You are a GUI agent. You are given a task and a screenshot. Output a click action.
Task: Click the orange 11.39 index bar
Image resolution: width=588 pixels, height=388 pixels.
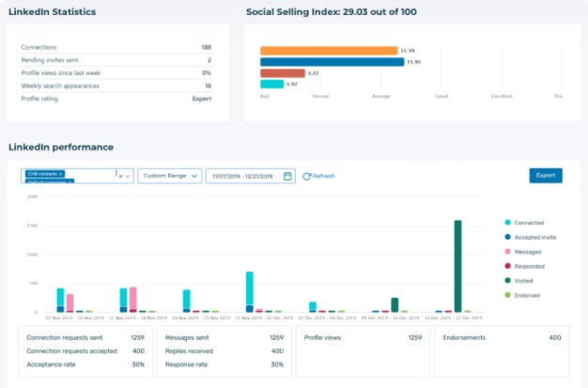point(329,51)
